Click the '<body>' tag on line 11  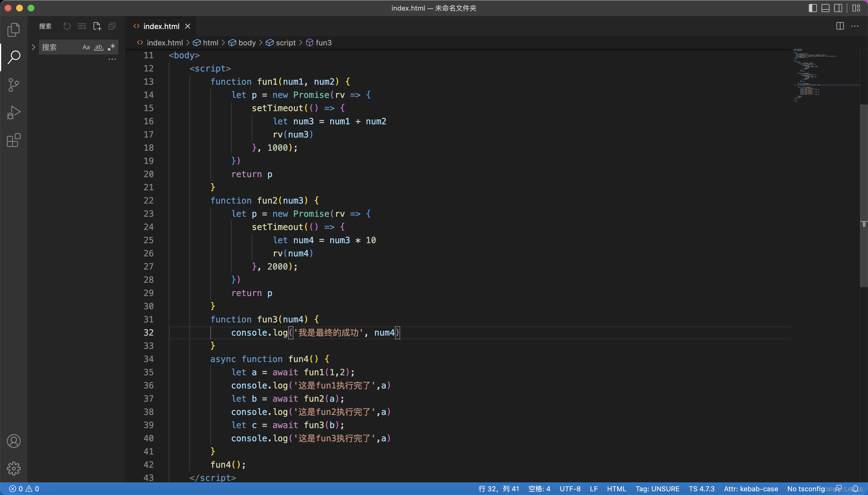[184, 55]
